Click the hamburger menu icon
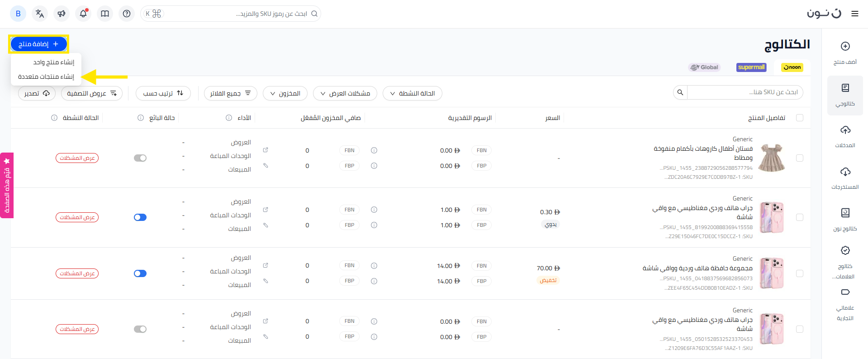The height and width of the screenshot is (359, 868). [x=854, y=14]
